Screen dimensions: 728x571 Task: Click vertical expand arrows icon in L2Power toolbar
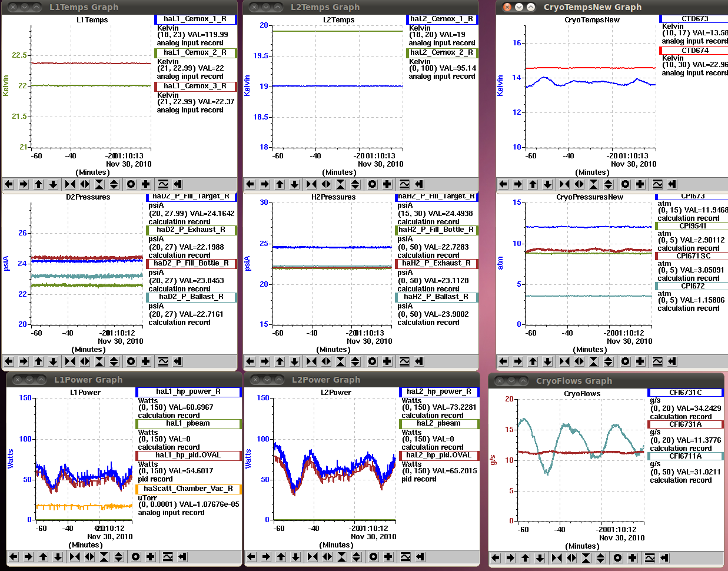(x=357, y=556)
